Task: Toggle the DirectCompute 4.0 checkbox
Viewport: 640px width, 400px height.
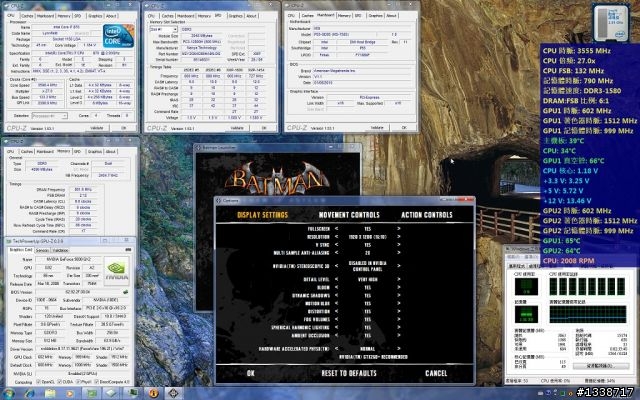Action: [96, 382]
